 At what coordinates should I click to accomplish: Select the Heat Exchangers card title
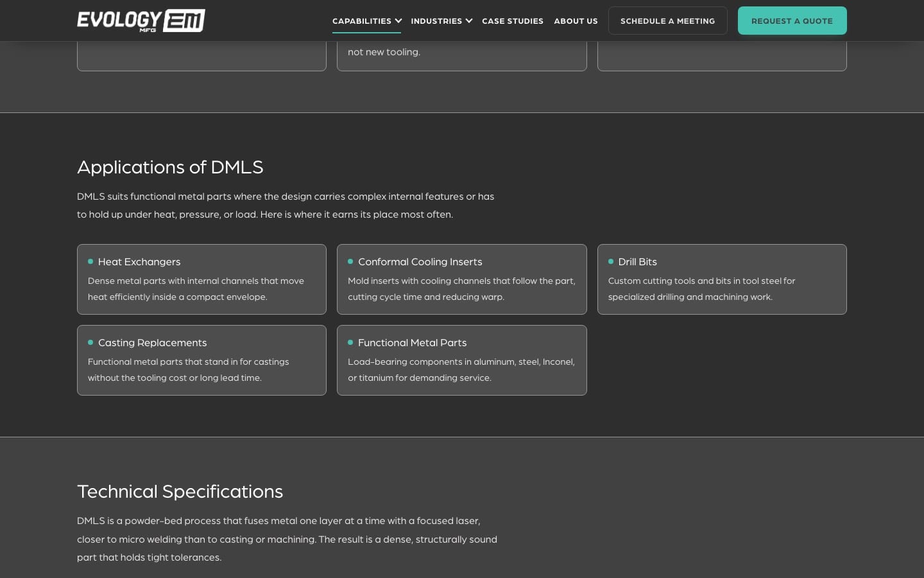coord(139,261)
